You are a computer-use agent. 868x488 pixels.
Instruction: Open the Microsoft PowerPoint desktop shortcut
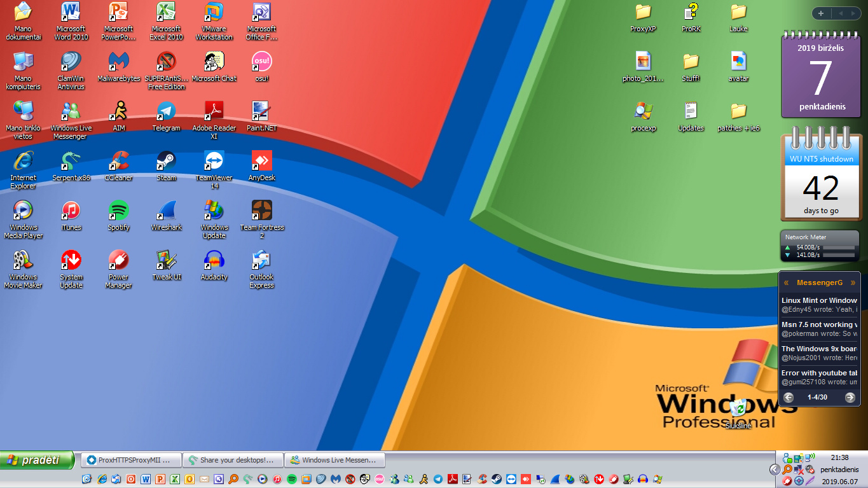pos(118,22)
